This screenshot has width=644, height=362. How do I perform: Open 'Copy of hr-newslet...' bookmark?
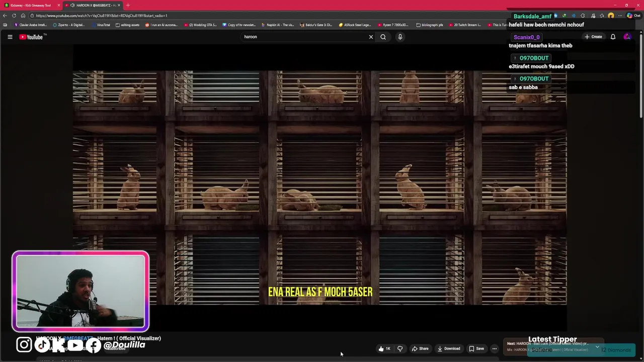[x=239, y=25]
